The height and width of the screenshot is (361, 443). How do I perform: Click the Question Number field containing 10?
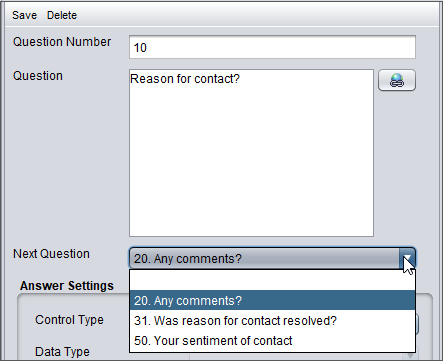point(272,47)
